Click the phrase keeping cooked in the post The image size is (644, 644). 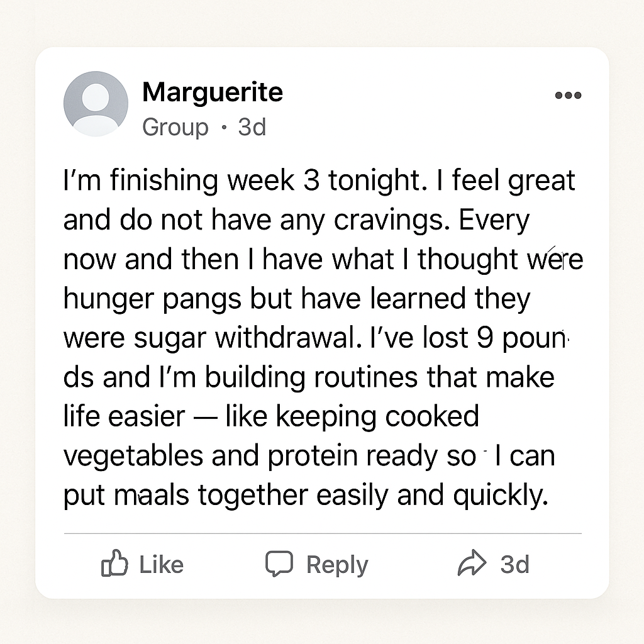377,416
